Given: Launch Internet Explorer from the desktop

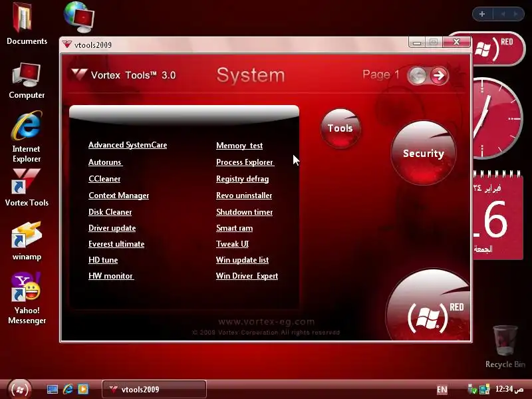Looking at the screenshot, I should tap(27, 136).
